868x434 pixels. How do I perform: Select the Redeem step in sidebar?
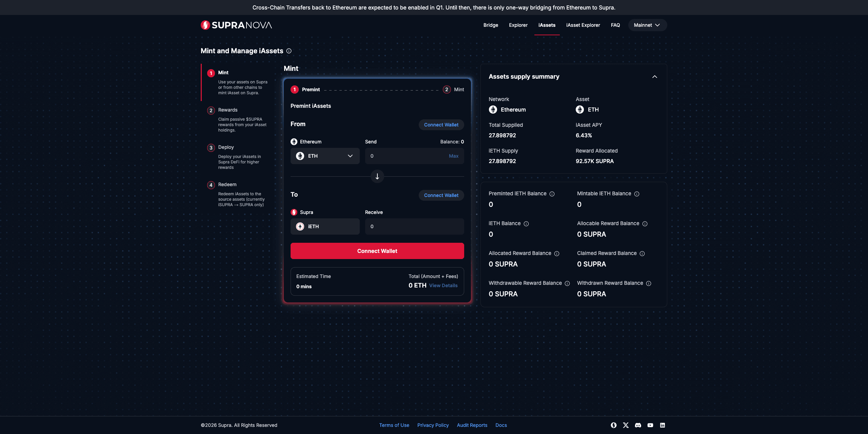coord(227,184)
